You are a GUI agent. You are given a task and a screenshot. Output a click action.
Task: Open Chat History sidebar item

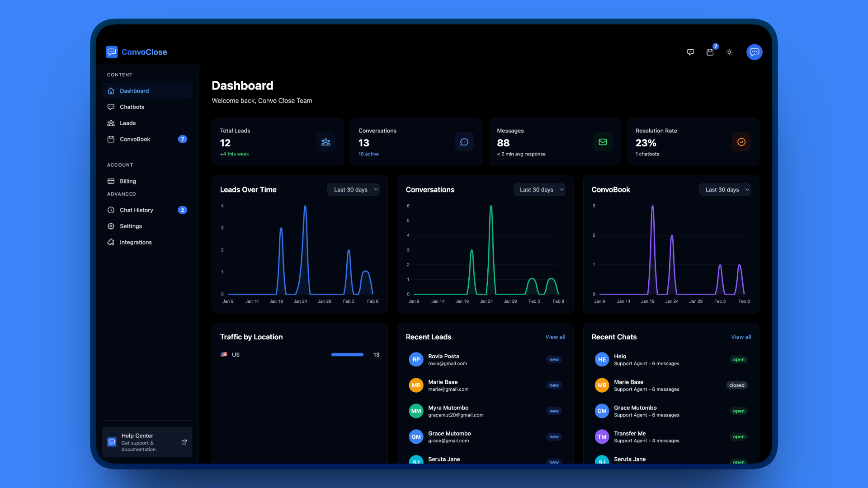coord(137,210)
